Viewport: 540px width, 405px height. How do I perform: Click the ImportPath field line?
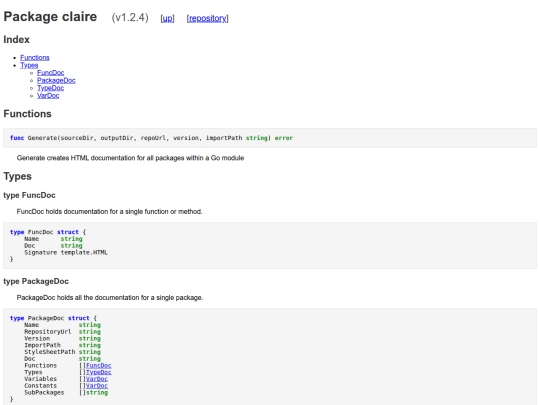[x=62, y=345]
